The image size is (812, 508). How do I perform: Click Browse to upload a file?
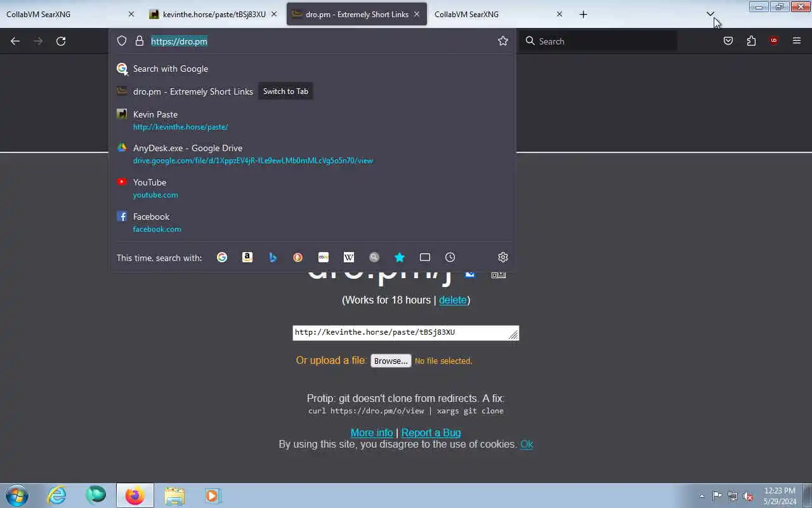pos(391,361)
